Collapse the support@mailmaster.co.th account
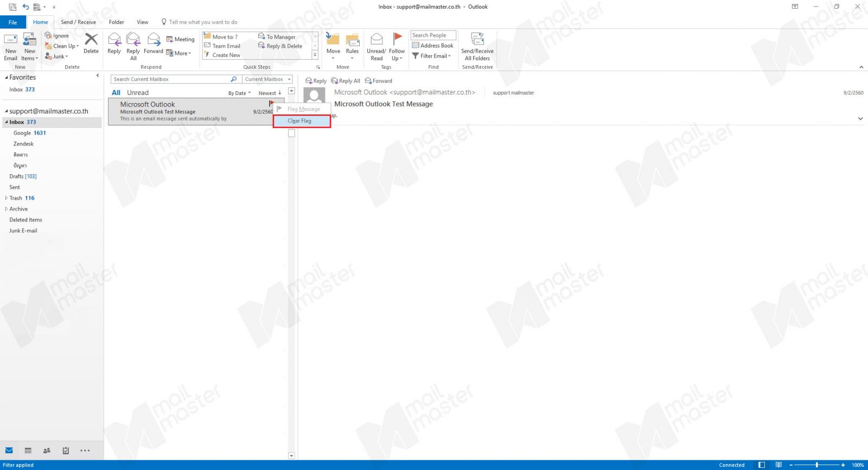Image resolution: width=868 pixels, height=470 pixels. [x=7, y=111]
